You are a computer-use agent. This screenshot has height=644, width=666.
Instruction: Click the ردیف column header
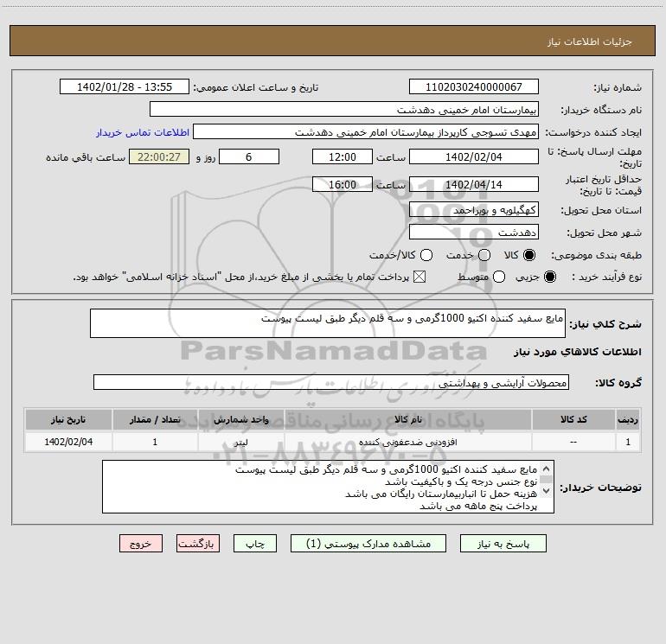pos(628,420)
